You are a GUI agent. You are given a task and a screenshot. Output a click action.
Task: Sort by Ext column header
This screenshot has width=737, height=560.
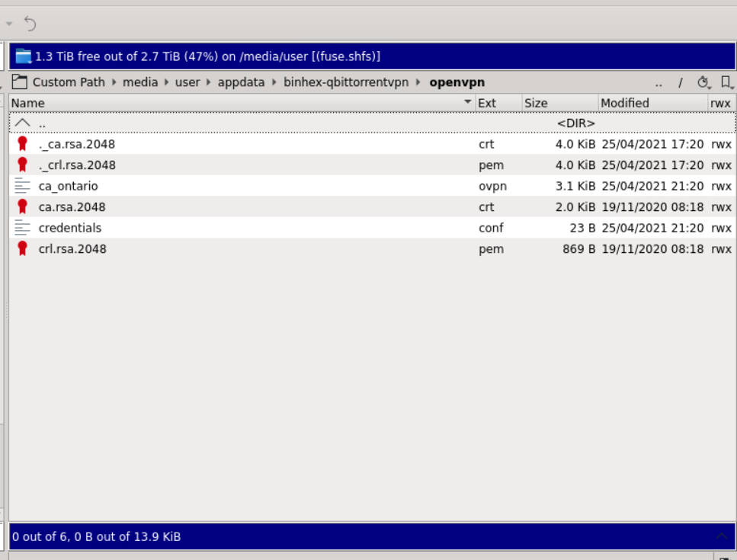pos(498,103)
